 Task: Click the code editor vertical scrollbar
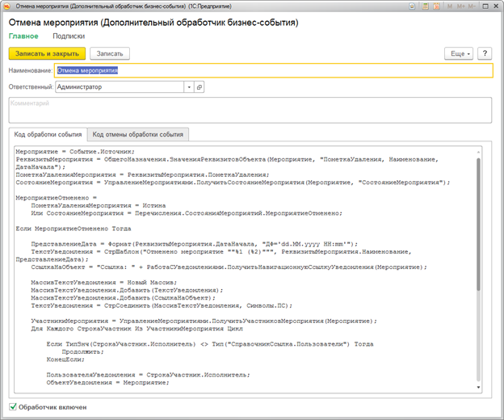coord(479,226)
